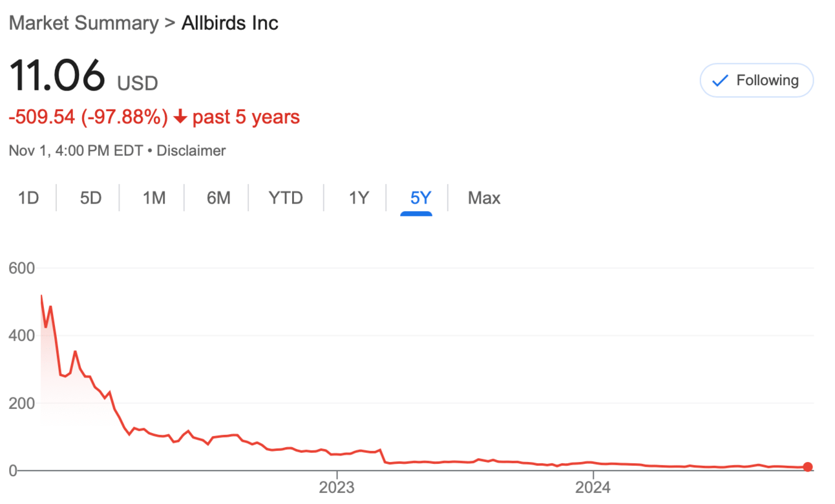Toggle the Following button off
The height and width of the screenshot is (504, 835).
point(756,80)
